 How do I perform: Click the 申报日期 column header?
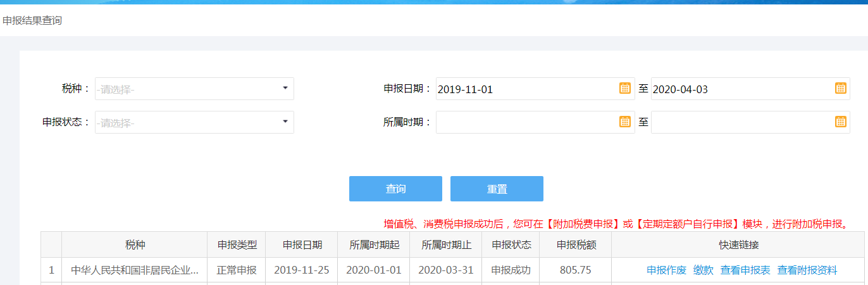click(302, 244)
